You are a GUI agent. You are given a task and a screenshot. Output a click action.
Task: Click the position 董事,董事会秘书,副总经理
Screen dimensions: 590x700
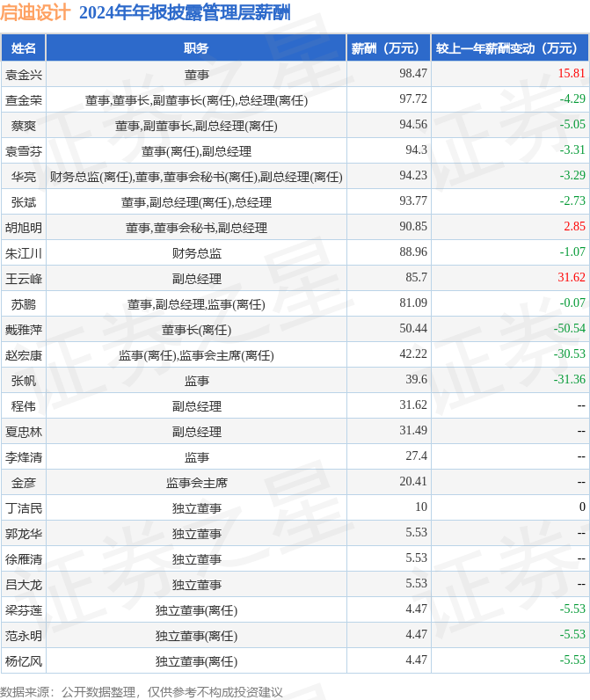point(196,228)
